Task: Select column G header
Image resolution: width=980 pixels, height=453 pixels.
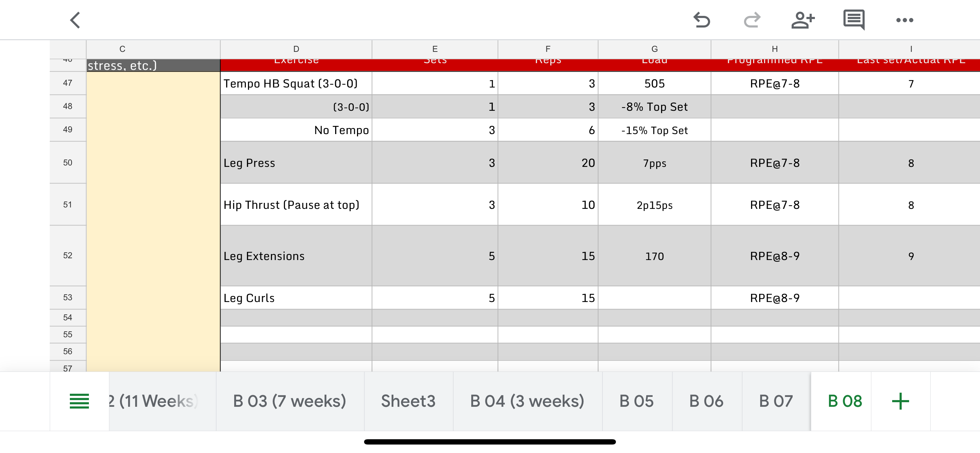Action: (654, 49)
